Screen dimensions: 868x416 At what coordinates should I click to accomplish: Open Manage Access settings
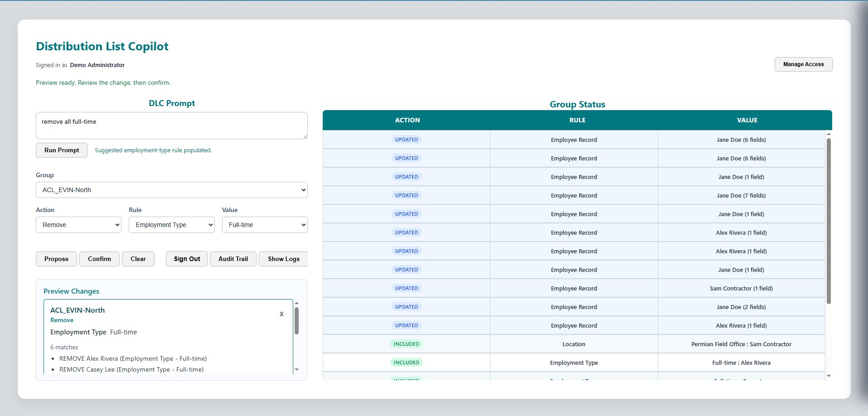tap(803, 64)
